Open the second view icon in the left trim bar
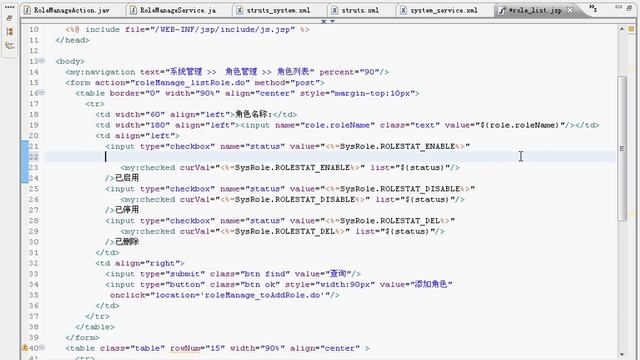The image size is (640, 360). 9,31
